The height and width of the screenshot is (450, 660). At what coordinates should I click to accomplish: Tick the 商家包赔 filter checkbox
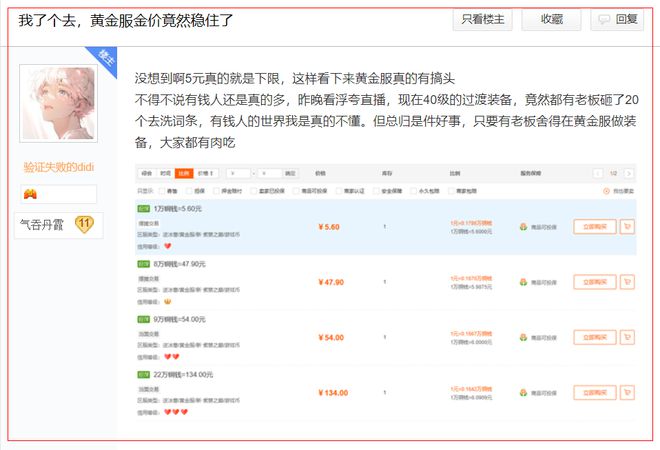pyautogui.click(x=451, y=191)
